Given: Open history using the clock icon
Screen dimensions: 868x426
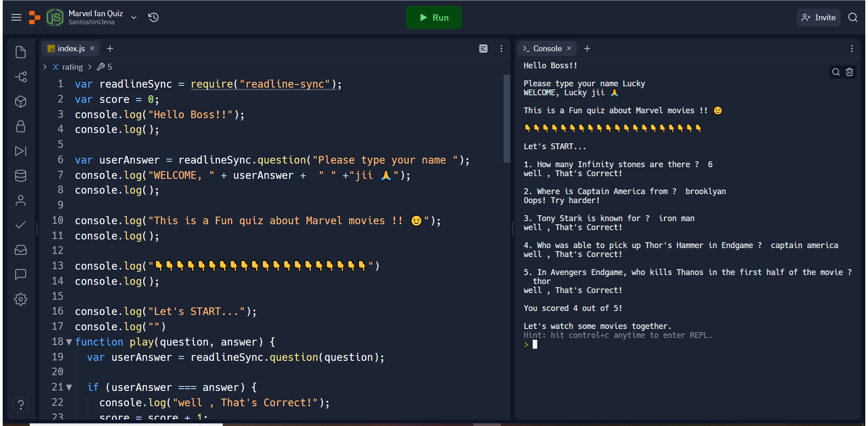Looking at the screenshot, I should (153, 17).
